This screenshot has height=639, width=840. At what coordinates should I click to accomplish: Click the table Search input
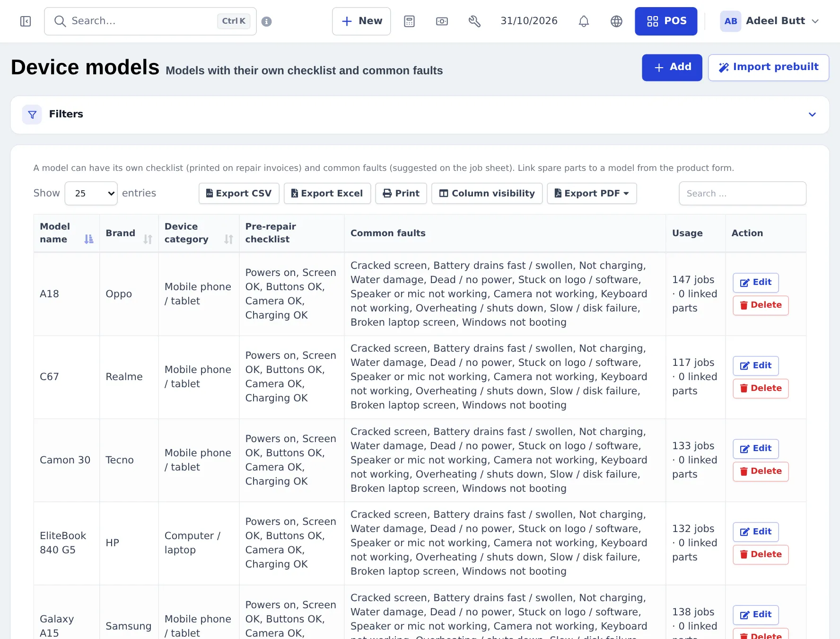pos(743,193)
